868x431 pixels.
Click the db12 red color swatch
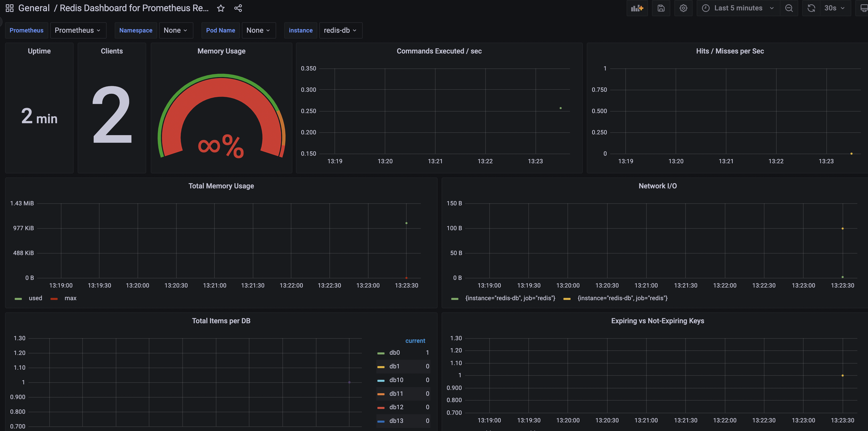point(381,407)
